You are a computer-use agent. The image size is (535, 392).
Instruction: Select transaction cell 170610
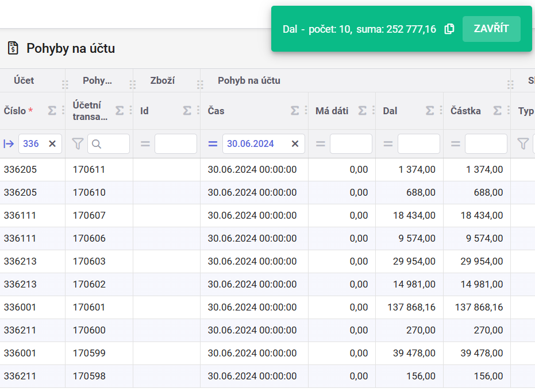[99, 193]
